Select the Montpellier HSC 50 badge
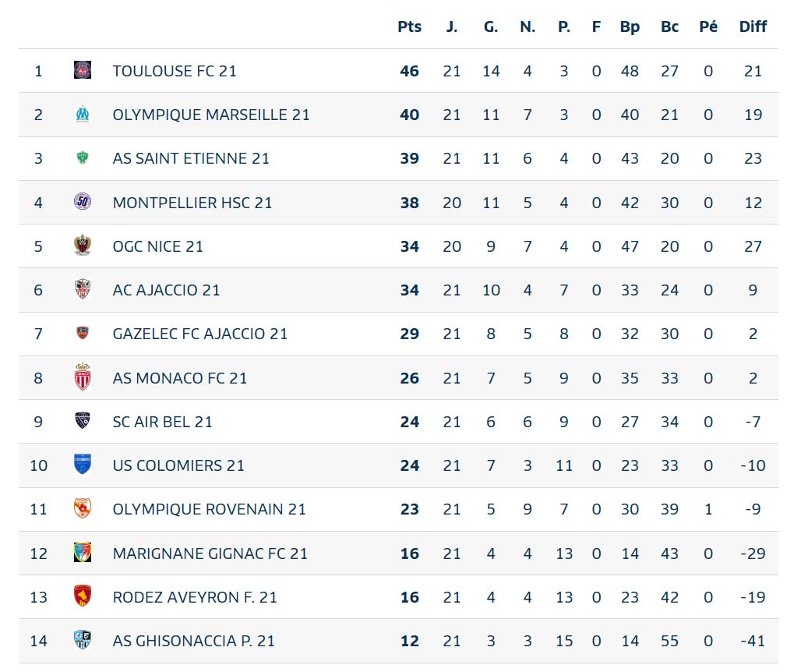Image resolution: width=794 pixels, height=672 pixels. point(83,202)
